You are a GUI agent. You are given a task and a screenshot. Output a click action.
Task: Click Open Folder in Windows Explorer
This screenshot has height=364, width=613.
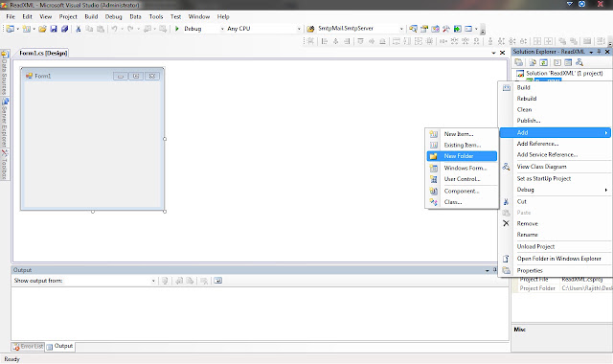point(556,259)
